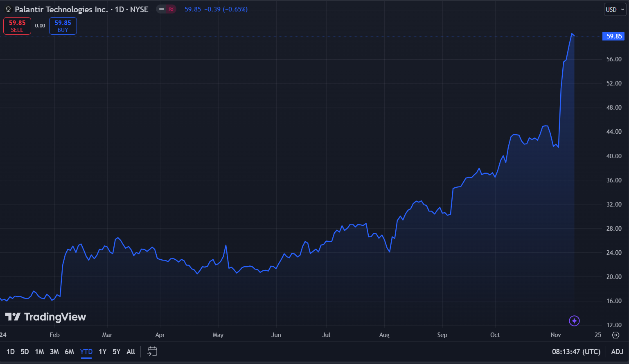Click the 44.00 price axis label
Viewport: 629px width, 364px height.
pyautogui.click(x=614, y=132)
